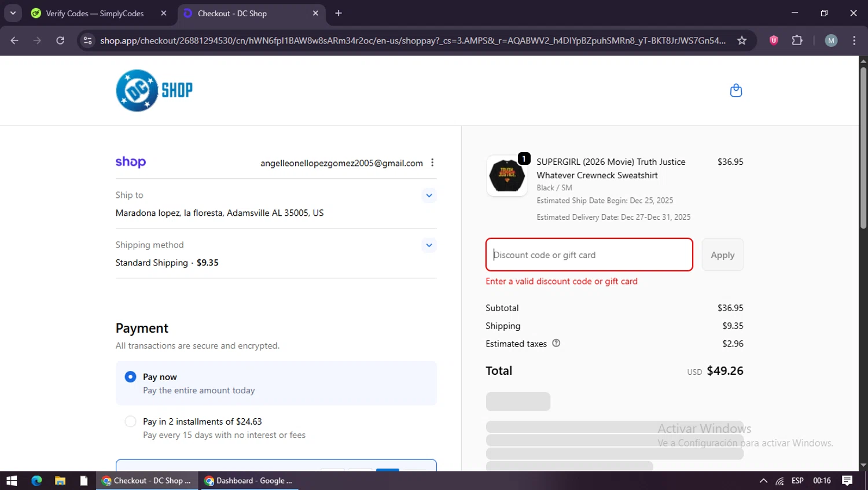Open a new browser tab

[x=339, y=13]
